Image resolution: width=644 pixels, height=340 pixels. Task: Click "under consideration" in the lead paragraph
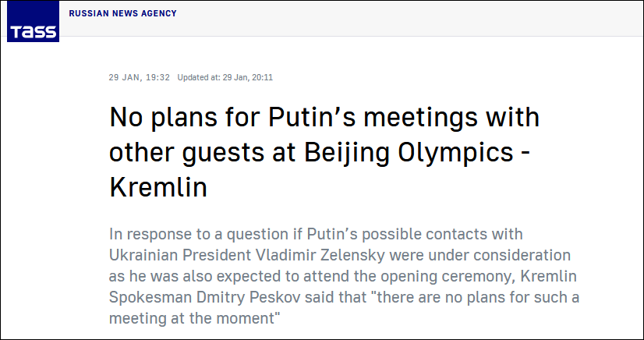click(x=501, y=255)
